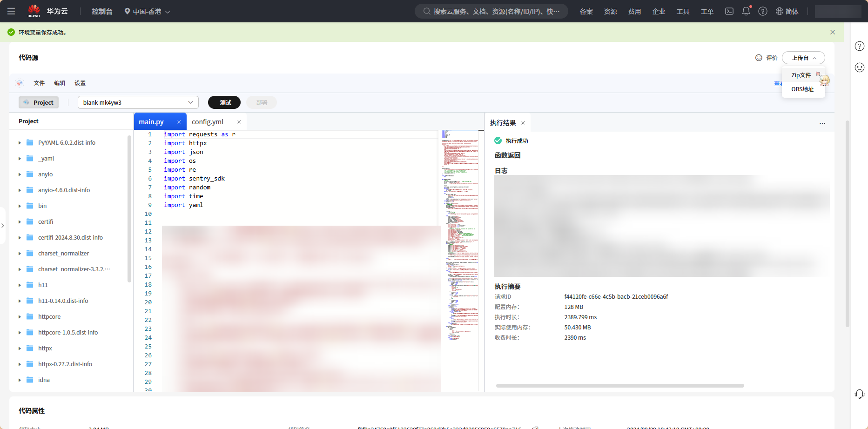Image resolution: width=868 pixels, height=429 pixels.
Task: Open the region selector 中国-香港
Action: 147,12
